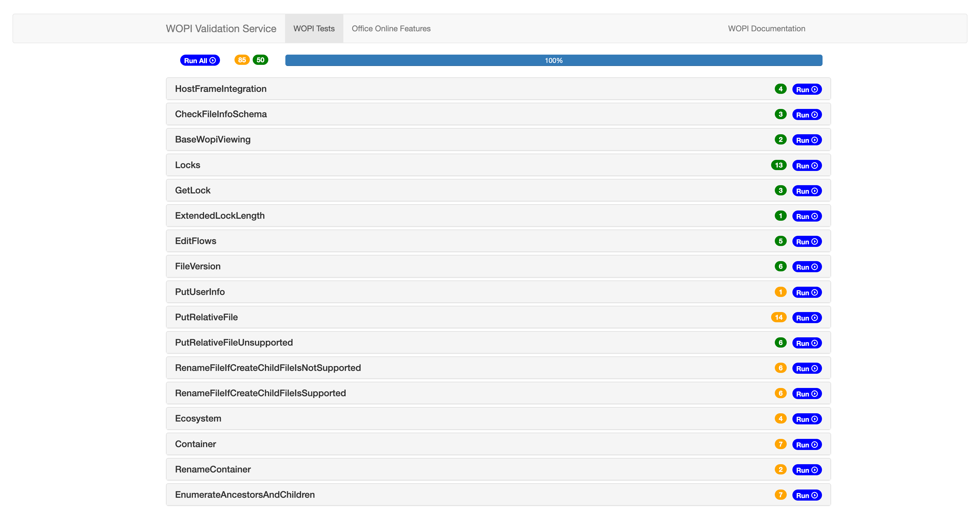Run the RenameContainer test group
Screen dimensions: 980x508
point(807,470)
